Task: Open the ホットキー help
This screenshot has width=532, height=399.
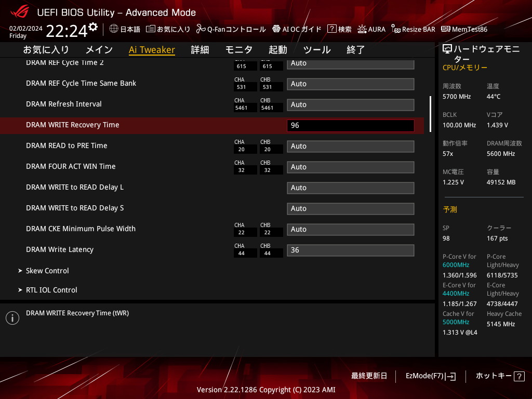Action: (x=500, y=376)
